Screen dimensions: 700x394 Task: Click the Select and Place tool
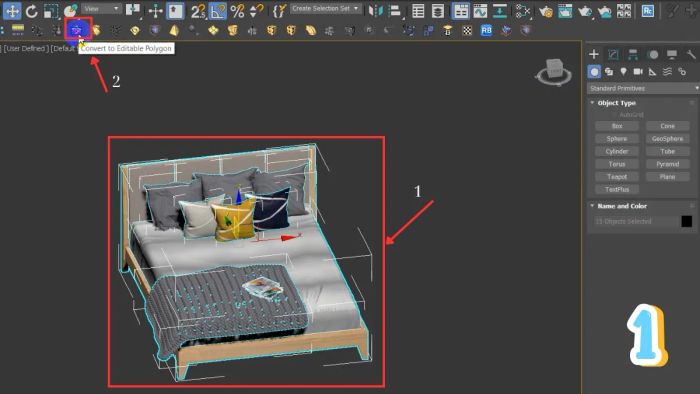coord(70,11)
